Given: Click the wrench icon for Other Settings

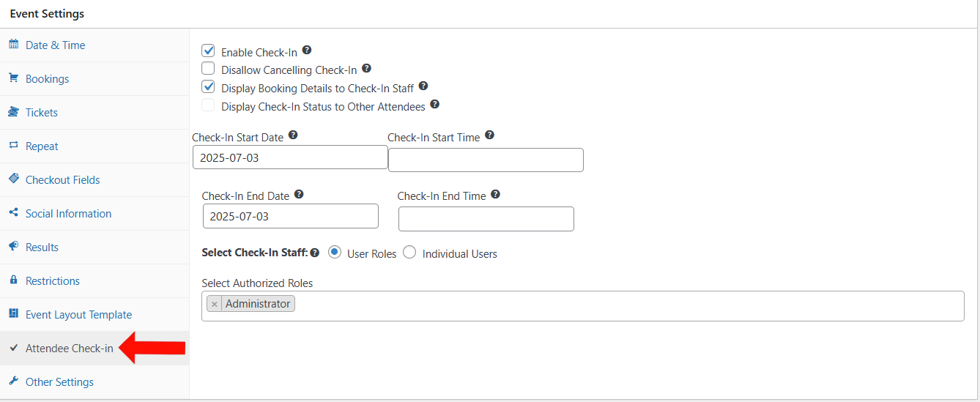Looking at the screenshot, I should tap(13, 381).
